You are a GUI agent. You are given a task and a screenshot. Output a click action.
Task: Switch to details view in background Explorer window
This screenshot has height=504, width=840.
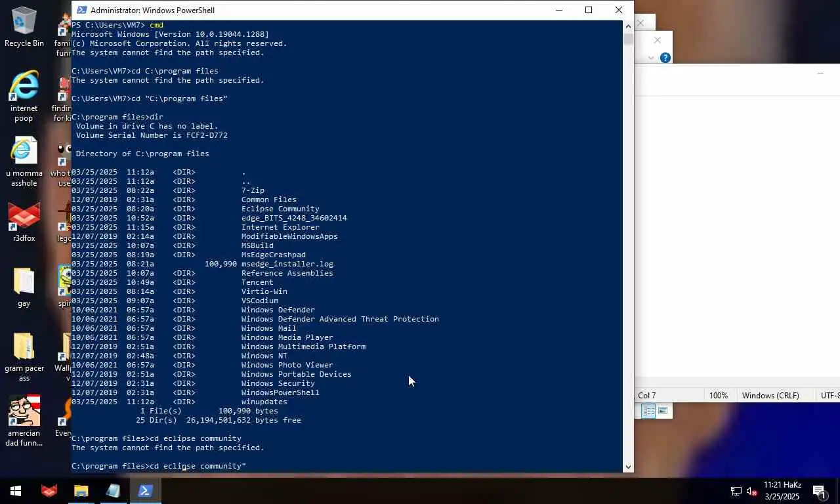point(648,411)
